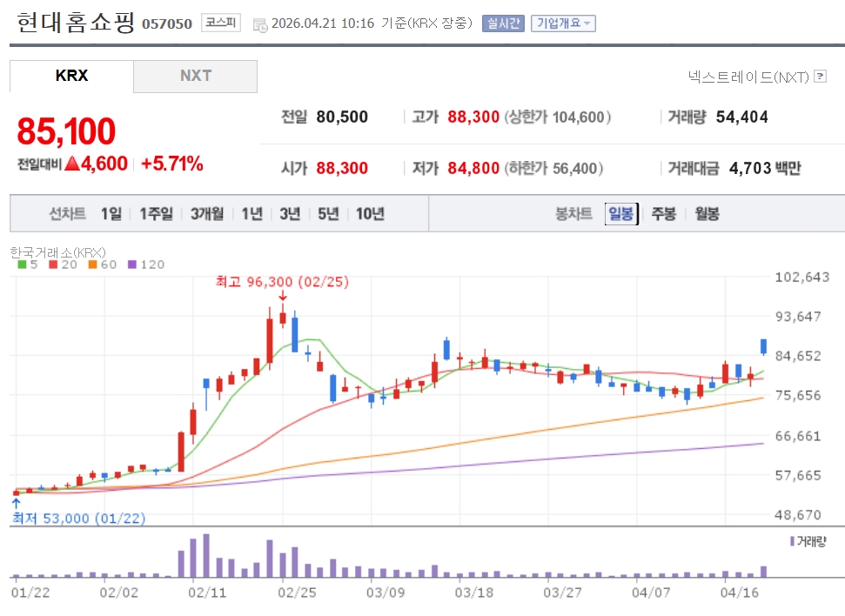Viewport: 845px width, 616px height.
Task: Switch to the 주봉 weekly candle chart
Action: pos(664,214)
